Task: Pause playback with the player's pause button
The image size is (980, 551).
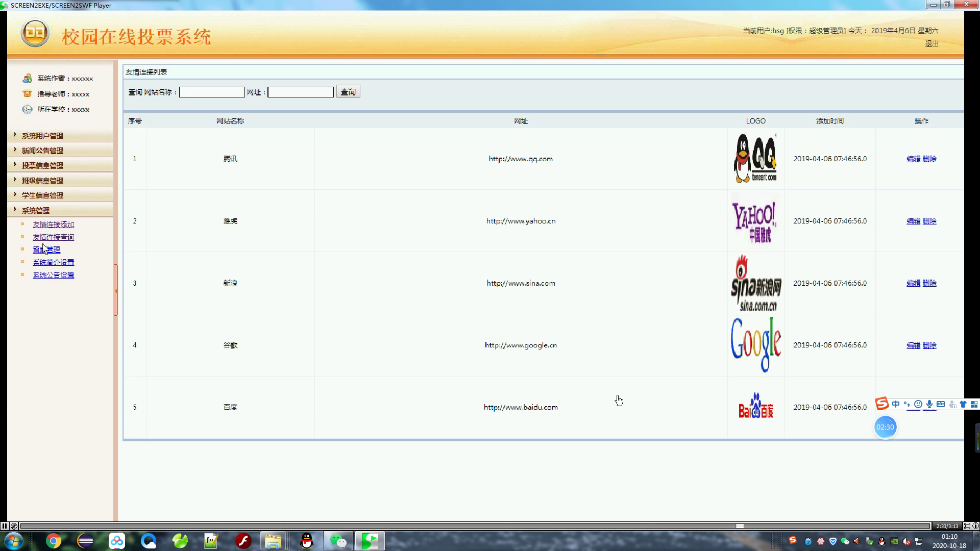Action: point(5,526)
